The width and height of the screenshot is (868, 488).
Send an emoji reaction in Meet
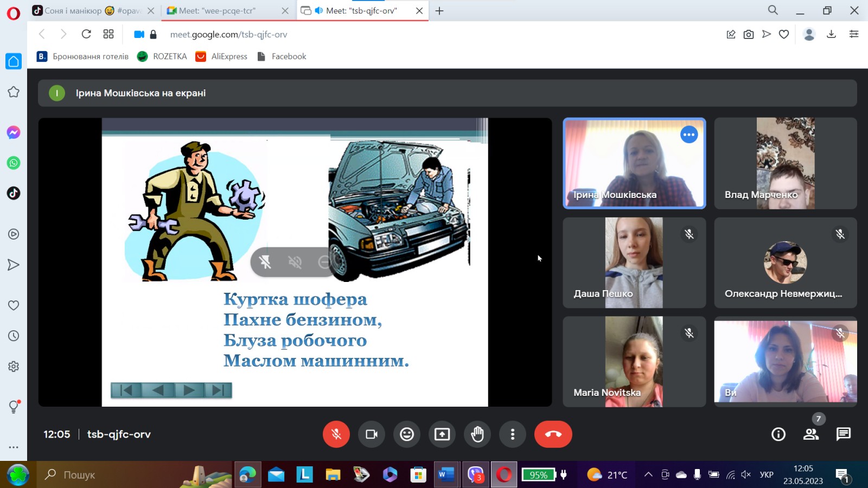point(406,434)
